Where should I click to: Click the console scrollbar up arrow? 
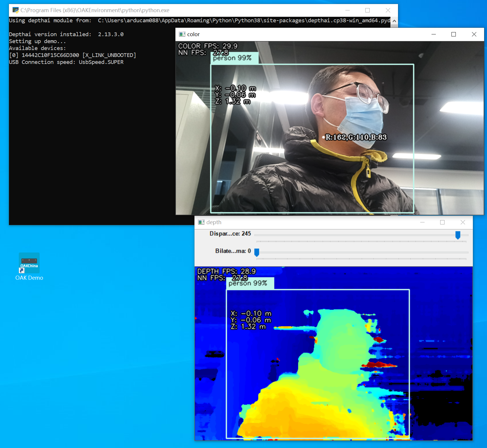click(x=394, y=21)
